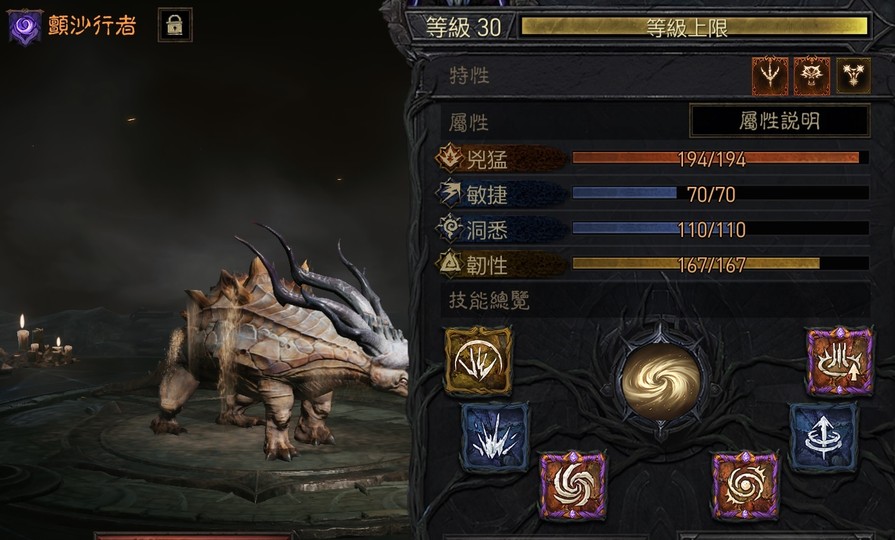Image resolution: width=895 pixels, height=540 pixels.
Task: Select the beast-head trait icon
Action: point(812,75)
